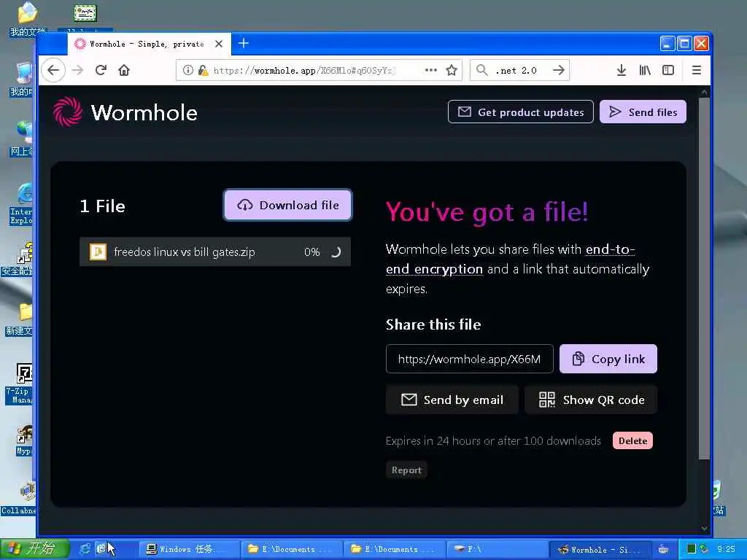Screen dimensions: 747x560
Task: Open the Library icon
Action: tap(645, 71)
